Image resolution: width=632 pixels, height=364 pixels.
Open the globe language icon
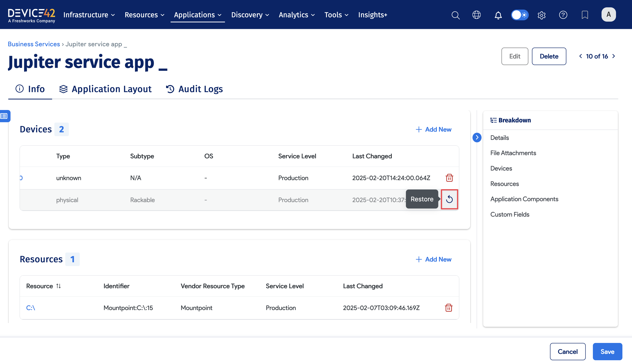pos(476,15)
